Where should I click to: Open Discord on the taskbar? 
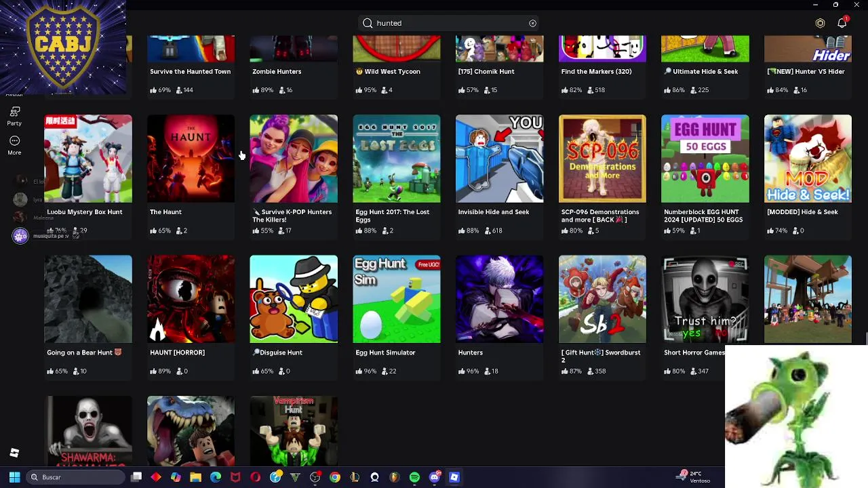point(435,477)
